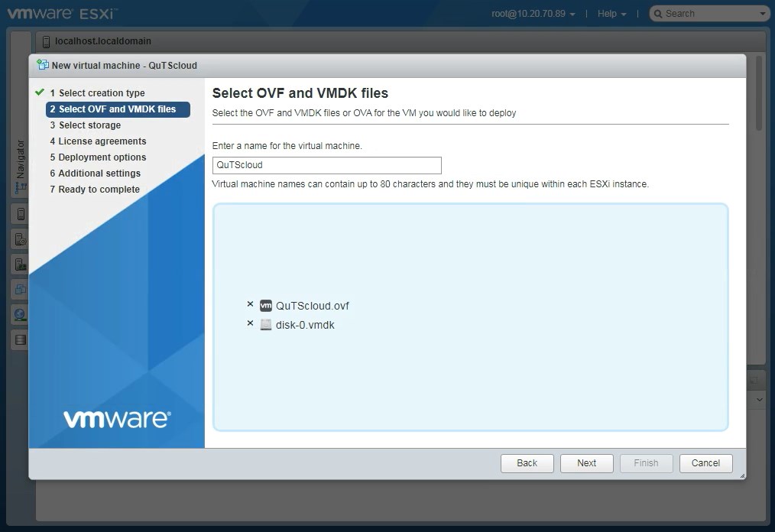775x532 pixels.
Task: Click the New virtual machine wizard title icon
Action: pos(43,65)
